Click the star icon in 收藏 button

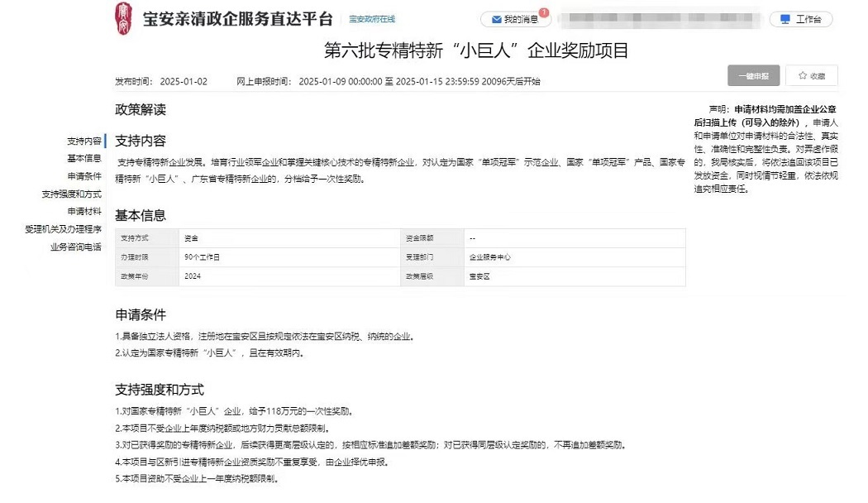click(x=802, y=76)
